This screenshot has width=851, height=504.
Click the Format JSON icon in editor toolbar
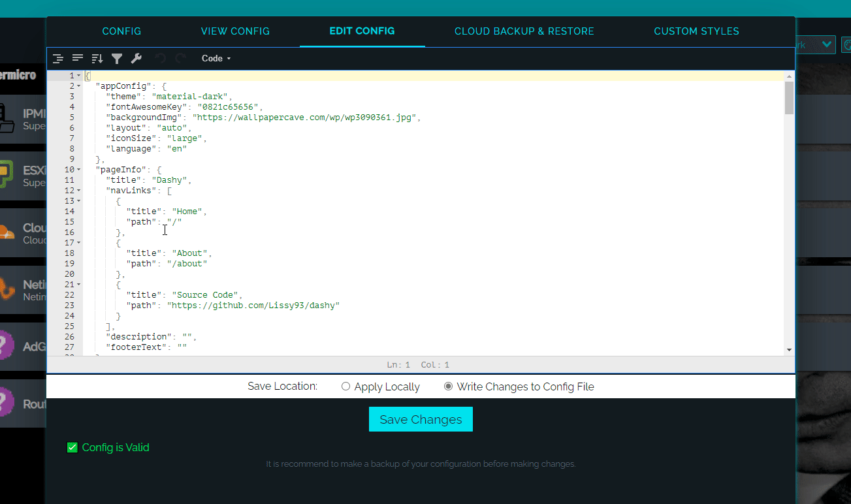[x=58, y=59]
